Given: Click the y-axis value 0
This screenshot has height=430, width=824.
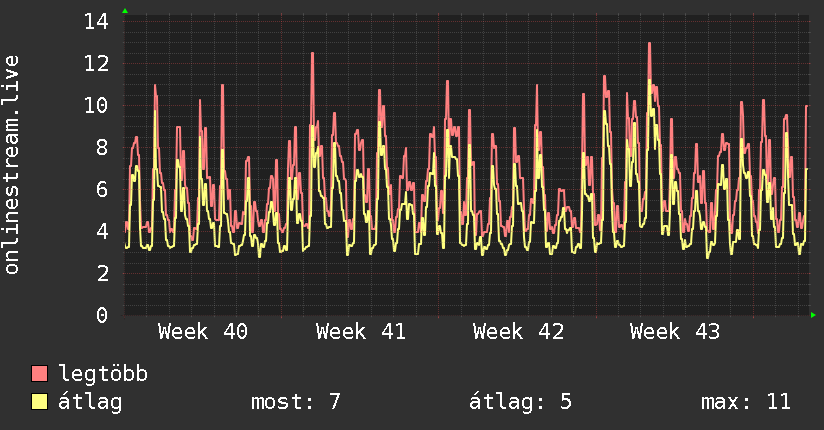Looking at the screenshot, I should 102,315.
